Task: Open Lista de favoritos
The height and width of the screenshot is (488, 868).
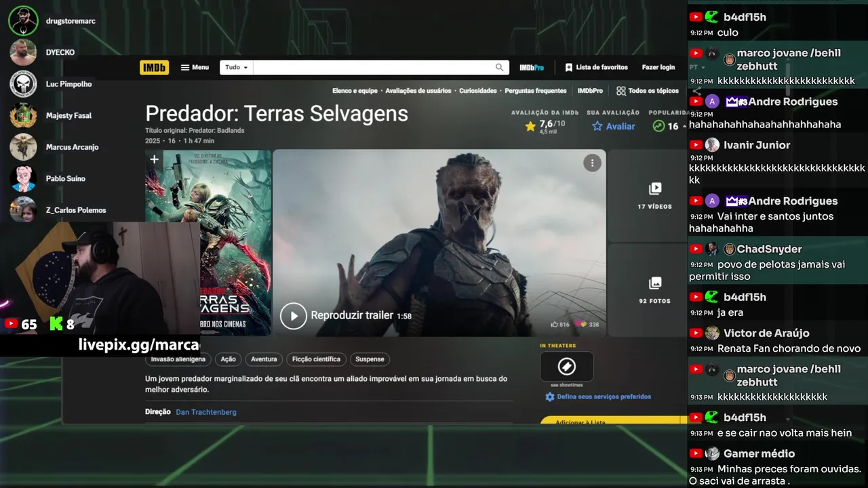Action: 596,68
